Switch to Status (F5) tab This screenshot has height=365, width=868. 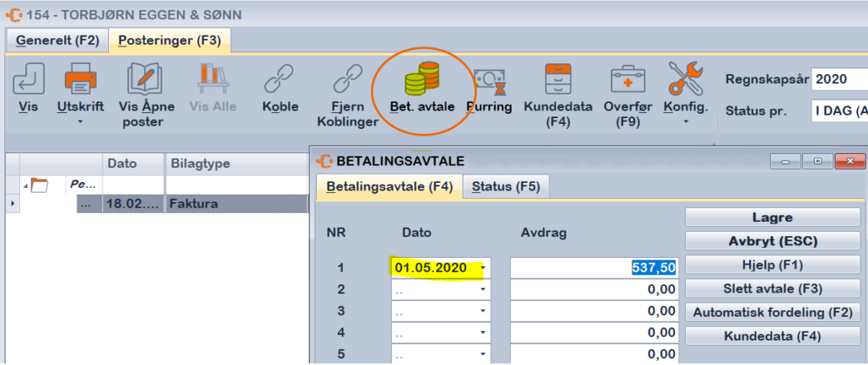click(506, 186)
